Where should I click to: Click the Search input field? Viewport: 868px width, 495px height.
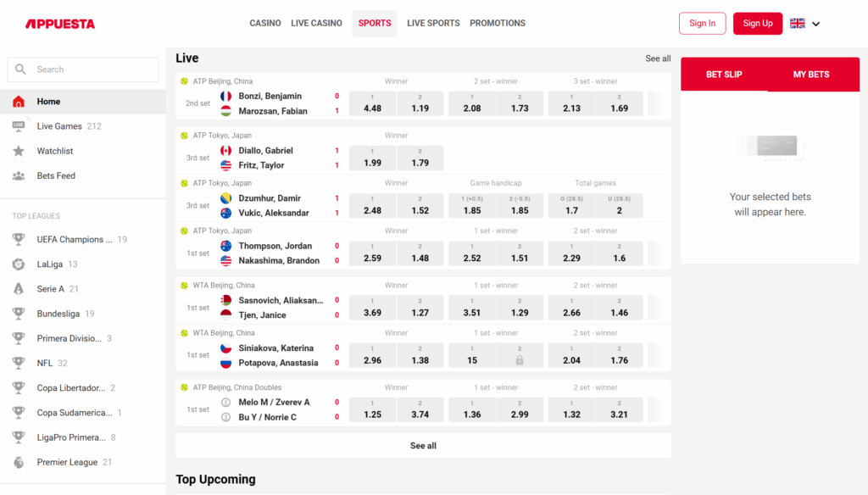(83, 70)
